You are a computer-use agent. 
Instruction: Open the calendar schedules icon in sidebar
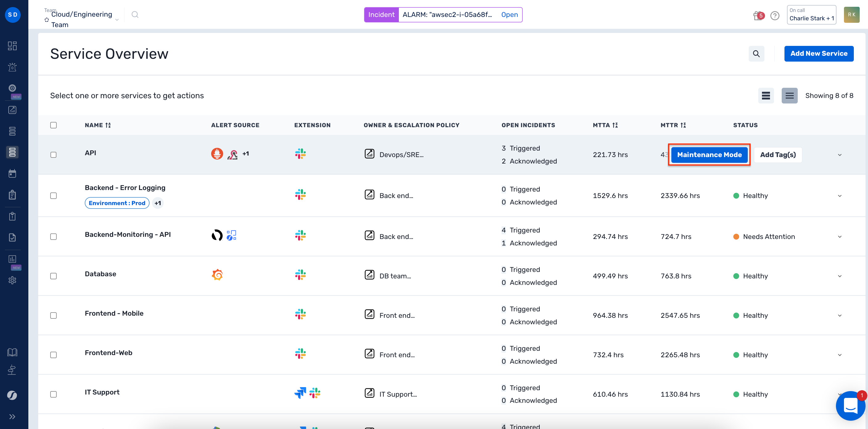(x=12, y=174)
